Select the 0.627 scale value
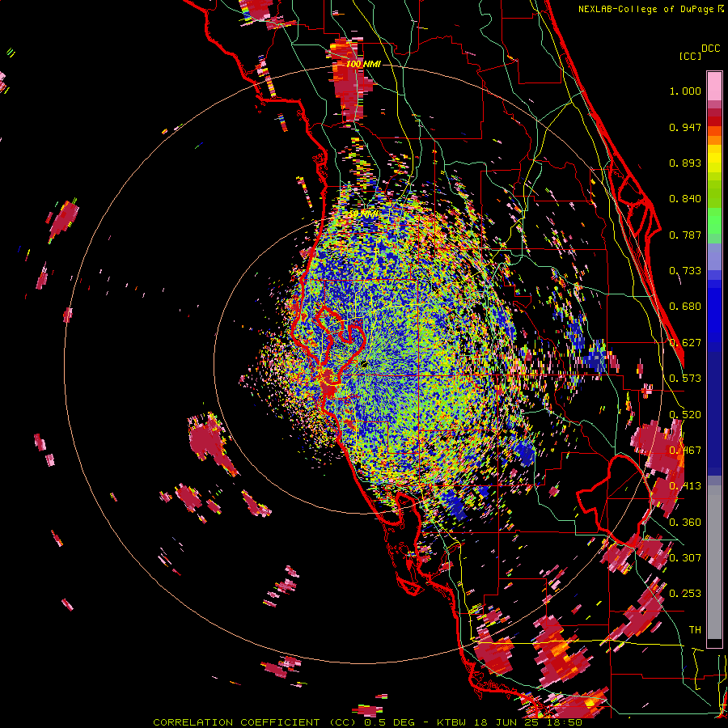 coord(685,343)
